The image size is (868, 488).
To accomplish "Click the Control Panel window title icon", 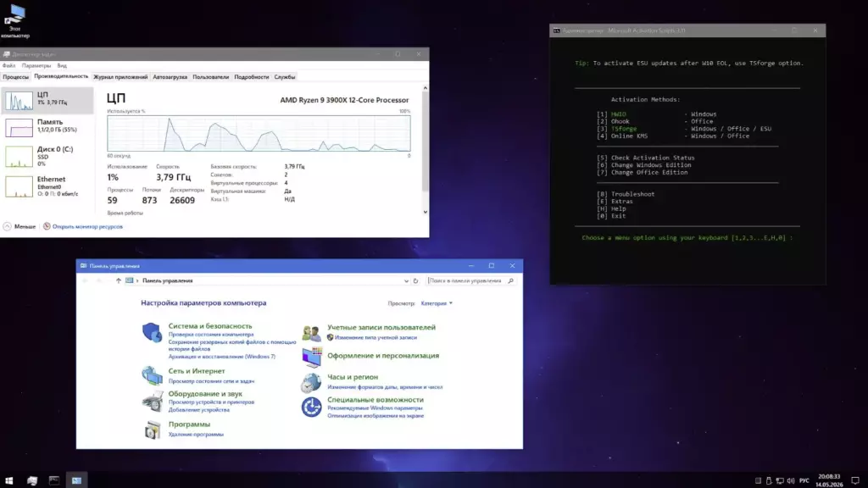I will coord(84,265).
